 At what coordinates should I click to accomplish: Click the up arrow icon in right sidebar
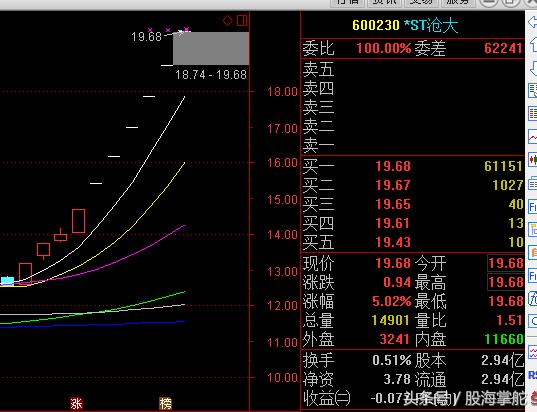click(533, 45)
